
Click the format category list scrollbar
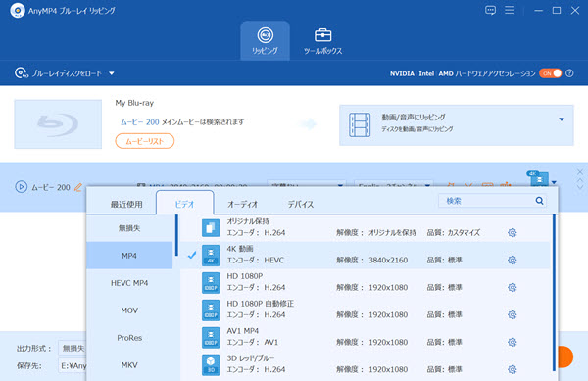tap(176, 235)
